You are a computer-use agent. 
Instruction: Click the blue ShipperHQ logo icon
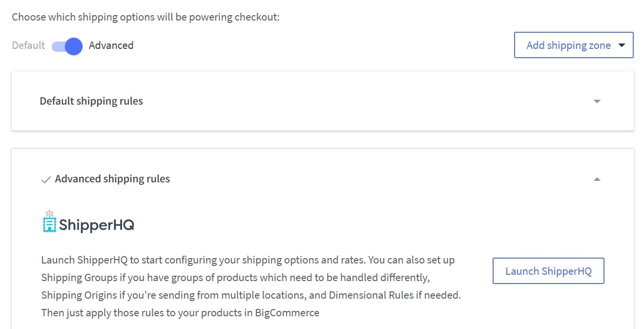(49, 222)
